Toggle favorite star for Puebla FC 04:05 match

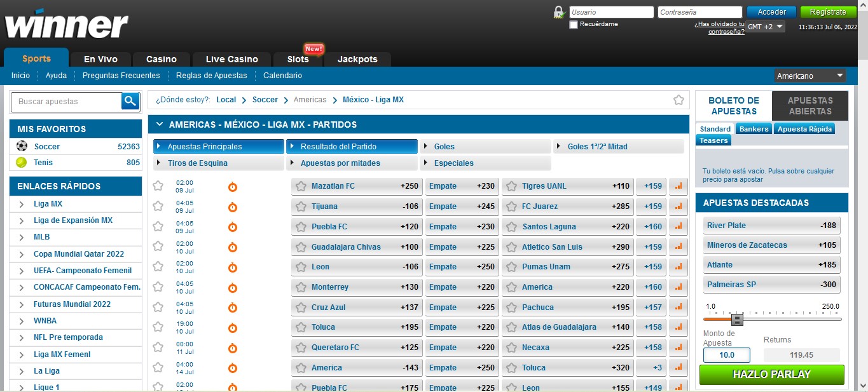click(x=158, y=227)
